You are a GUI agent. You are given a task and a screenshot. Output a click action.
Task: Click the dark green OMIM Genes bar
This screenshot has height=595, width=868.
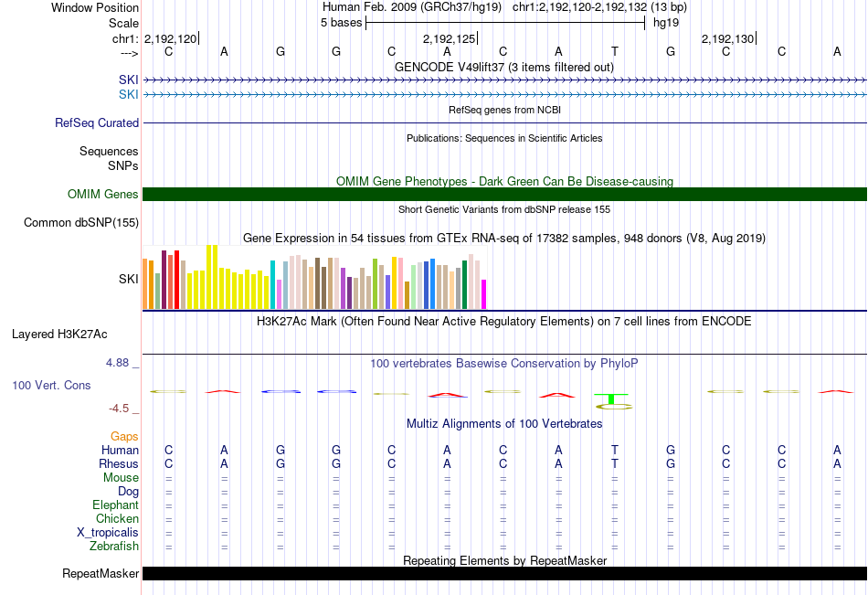[x=504, y=194]
